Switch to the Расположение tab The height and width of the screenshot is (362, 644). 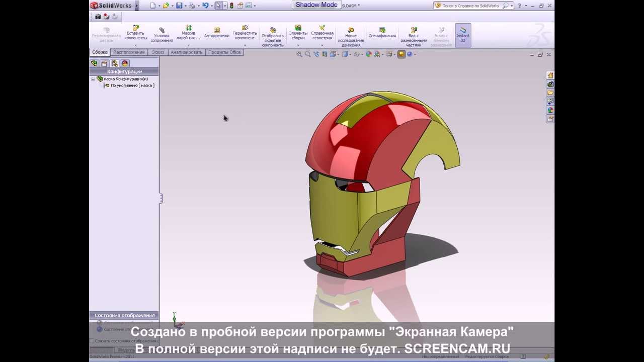coord(129,52)
